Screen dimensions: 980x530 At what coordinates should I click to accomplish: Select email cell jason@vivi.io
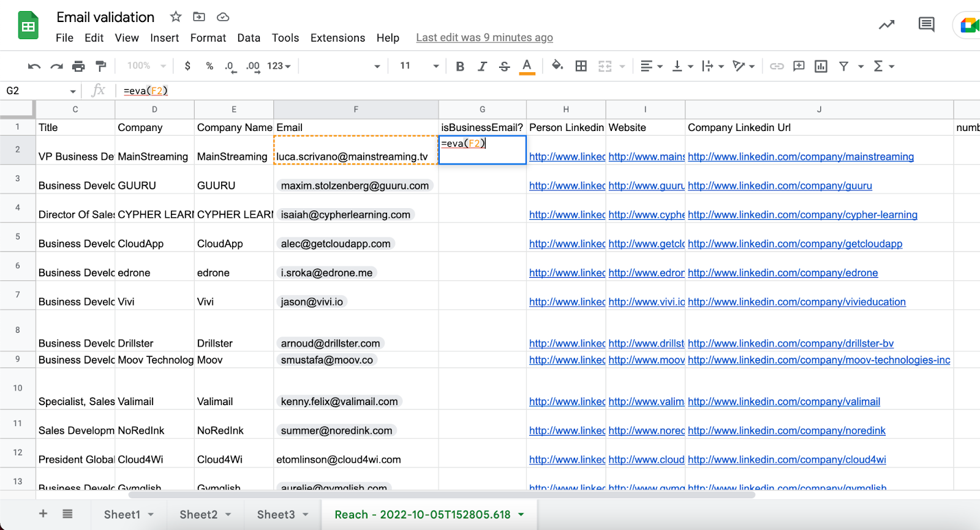point(356,296)
